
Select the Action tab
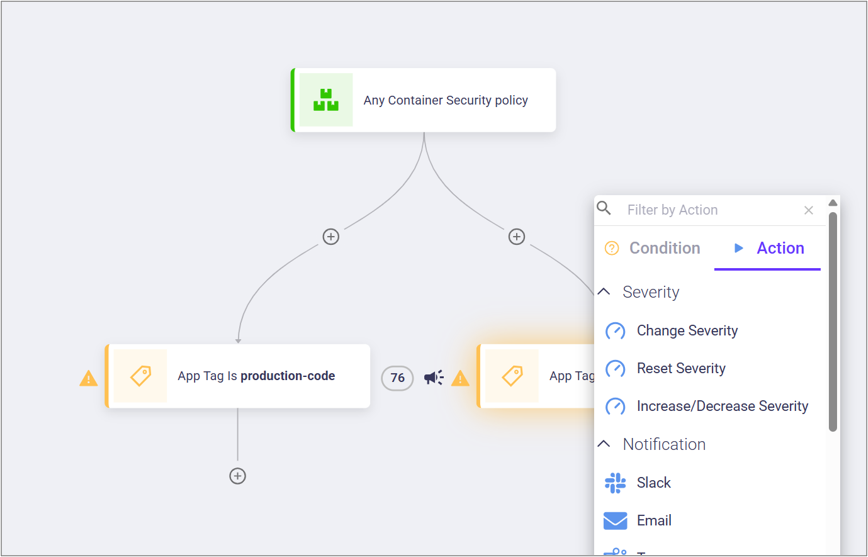768,248
